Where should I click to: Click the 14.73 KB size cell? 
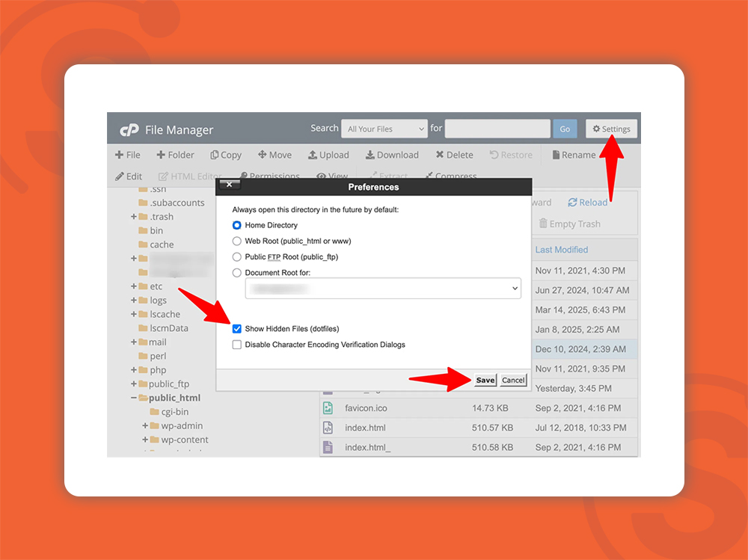pyautogui.click(x=490, y=407)
